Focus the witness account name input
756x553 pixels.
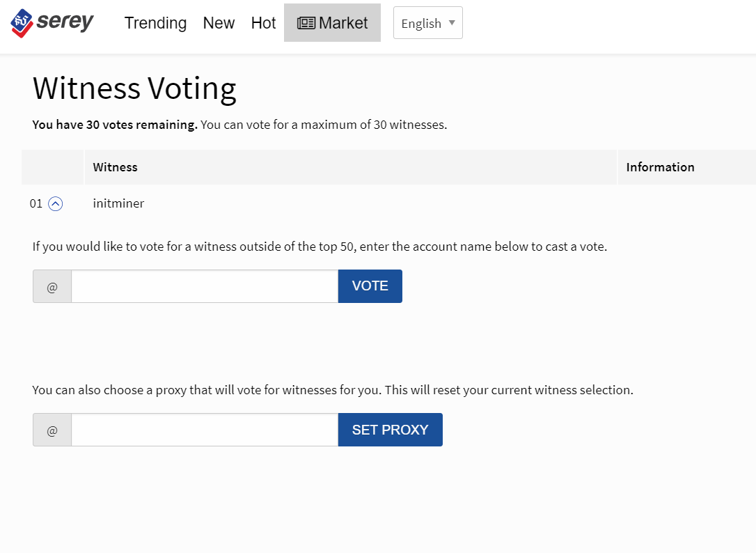(205, 286)
